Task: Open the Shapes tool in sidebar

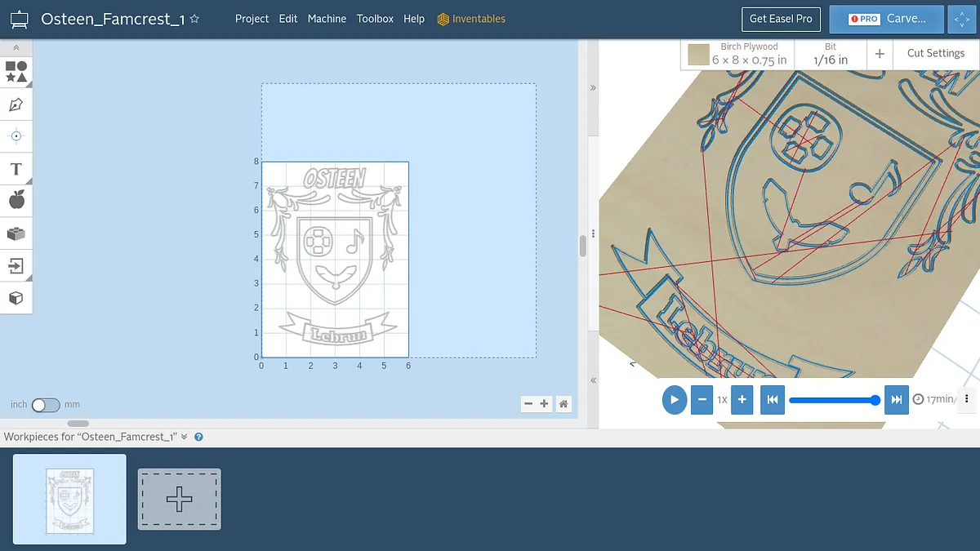Action: (x=16, y=72)
